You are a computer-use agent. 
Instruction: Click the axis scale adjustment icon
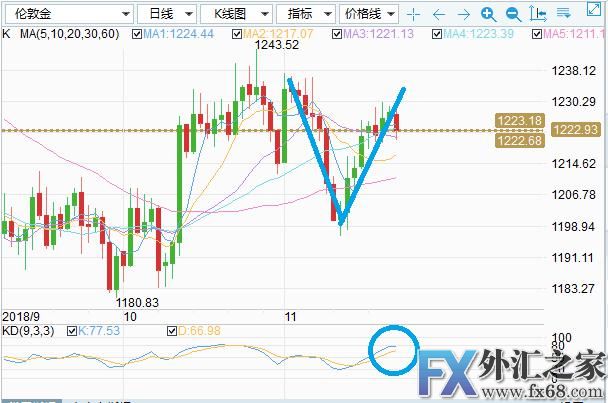point(536,14)
